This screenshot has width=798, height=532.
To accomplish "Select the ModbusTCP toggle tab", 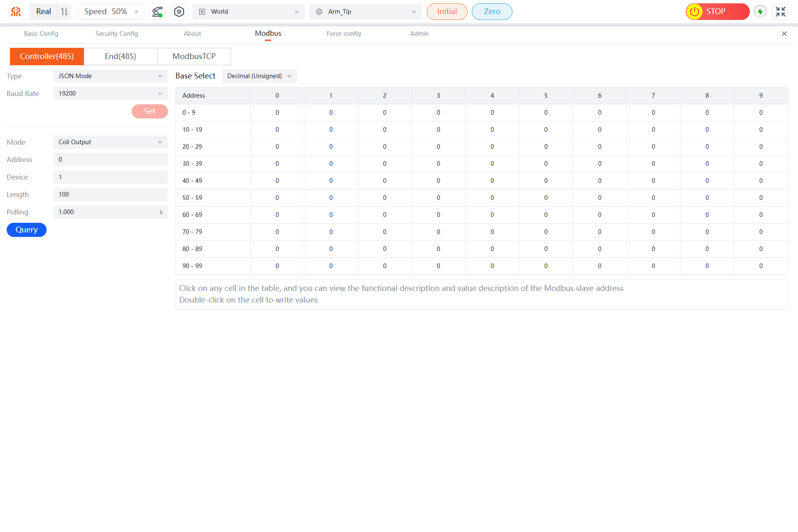I will 194,57.
